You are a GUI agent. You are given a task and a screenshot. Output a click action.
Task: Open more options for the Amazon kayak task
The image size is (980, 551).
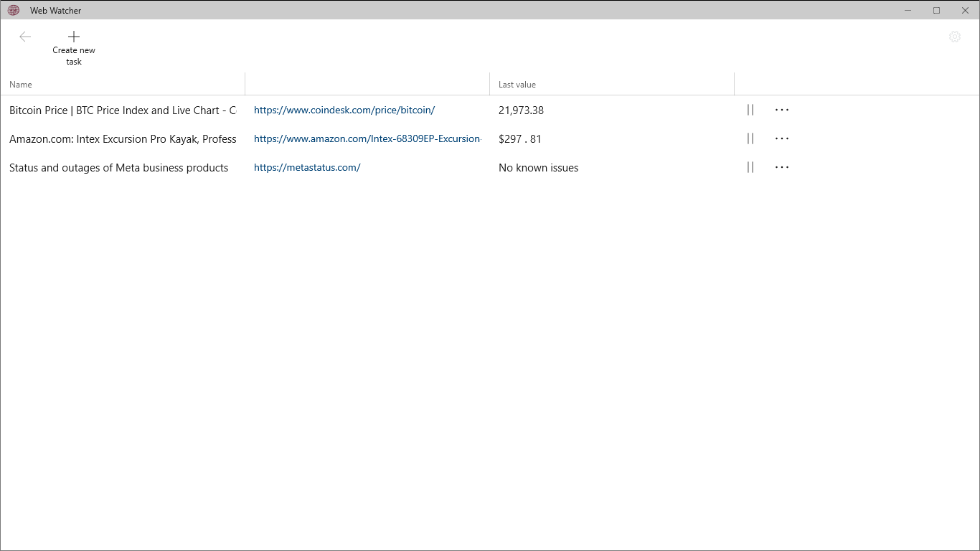coord(781,138)
